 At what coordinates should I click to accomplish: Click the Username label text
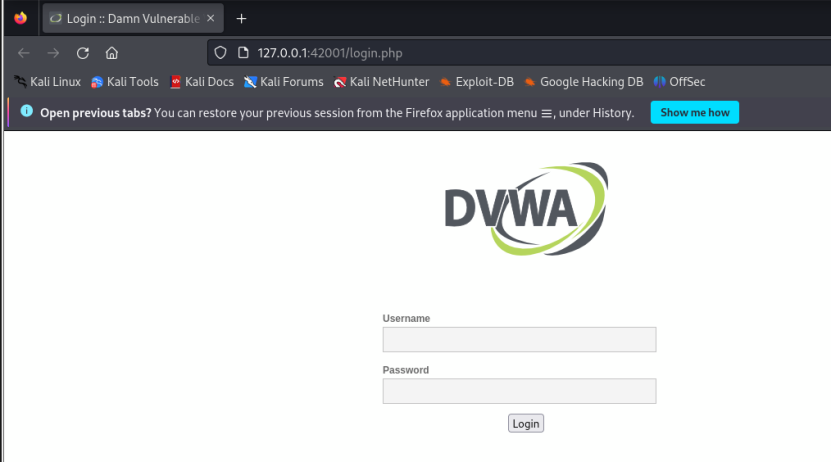pos(406,318)
